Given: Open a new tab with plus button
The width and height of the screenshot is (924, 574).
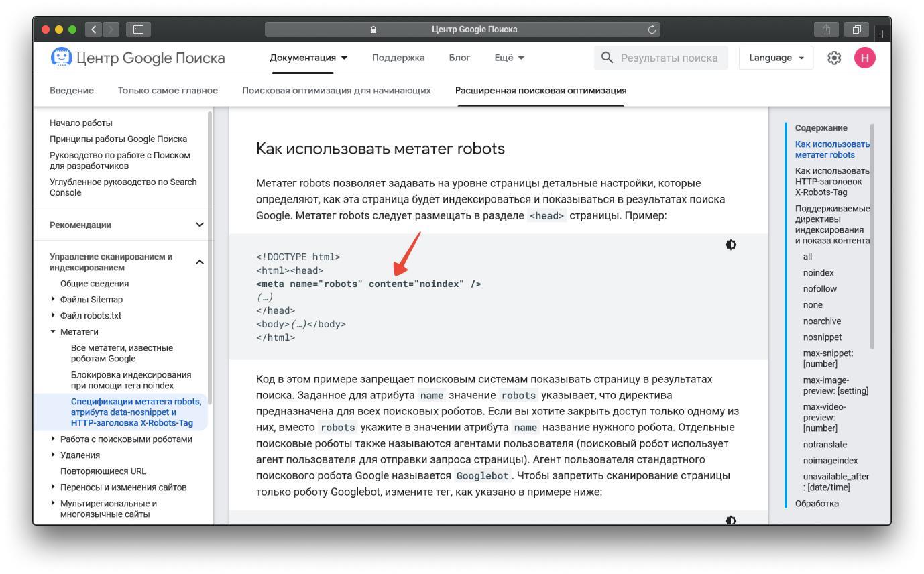Looking at the screenshot, I should click(x=882, y=34).
